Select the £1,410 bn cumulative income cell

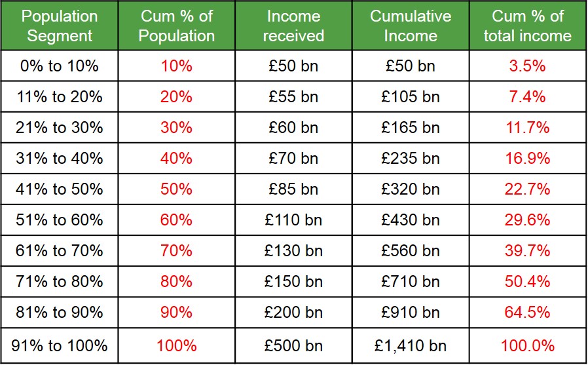click(x=411, y=345)
